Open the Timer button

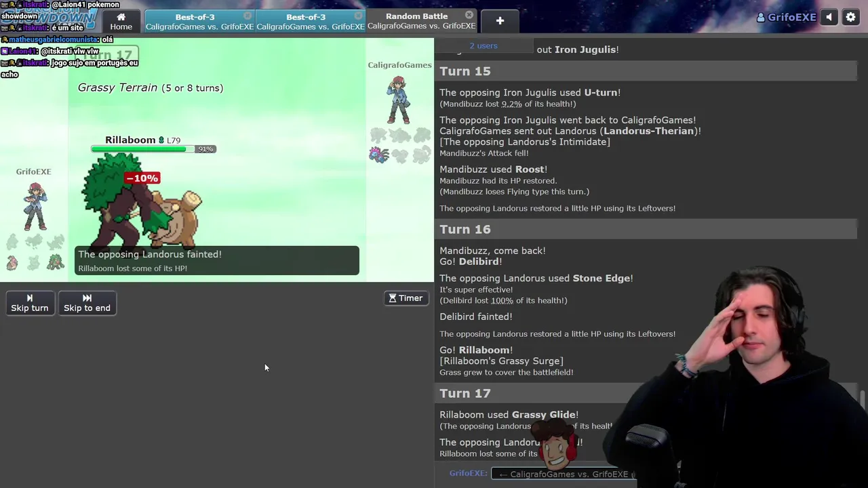[x=406, y=298]
